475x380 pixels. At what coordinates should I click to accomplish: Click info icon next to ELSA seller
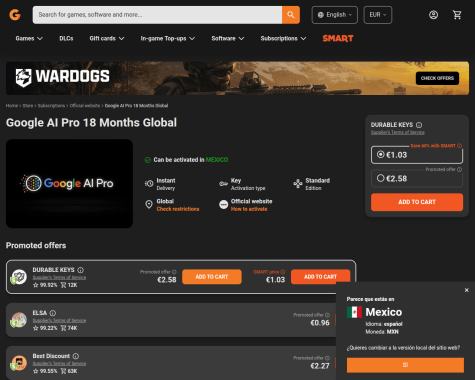pyautogui.click(x=53, y=313)
